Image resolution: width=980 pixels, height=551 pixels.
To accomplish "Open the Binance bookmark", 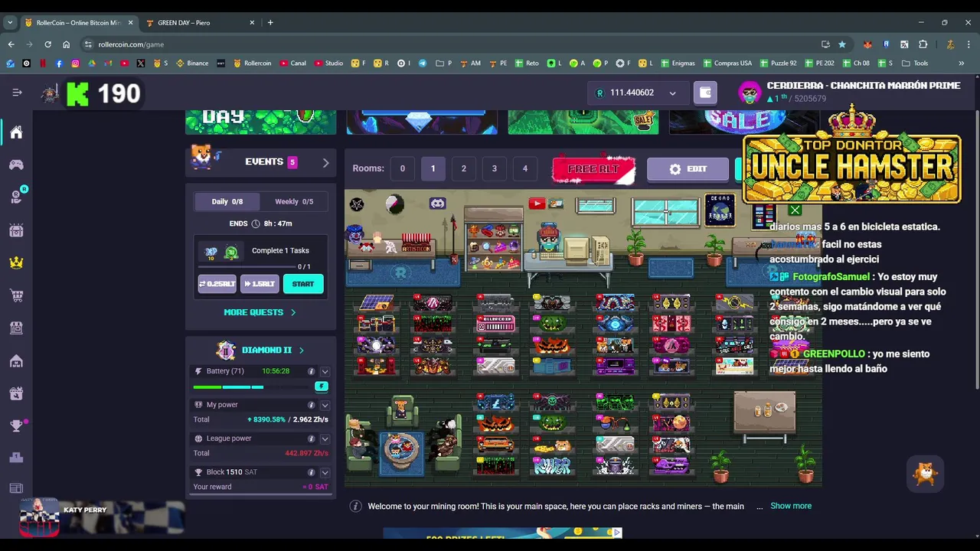I will [192, 64].
